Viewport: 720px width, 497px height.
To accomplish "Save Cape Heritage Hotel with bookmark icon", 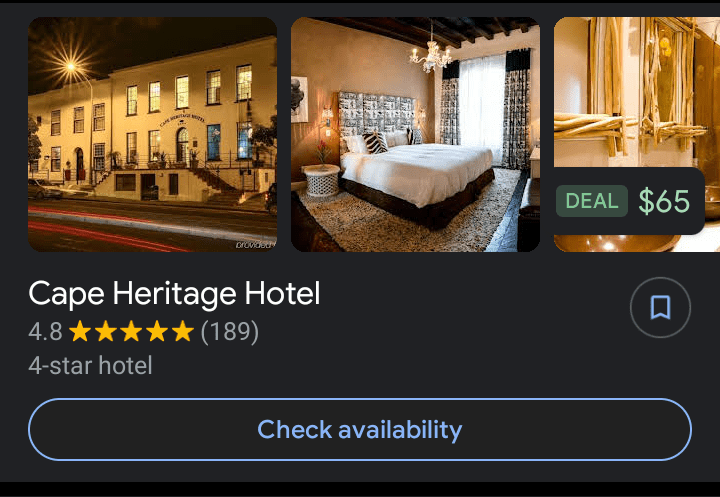I will (x=660, y=307).
